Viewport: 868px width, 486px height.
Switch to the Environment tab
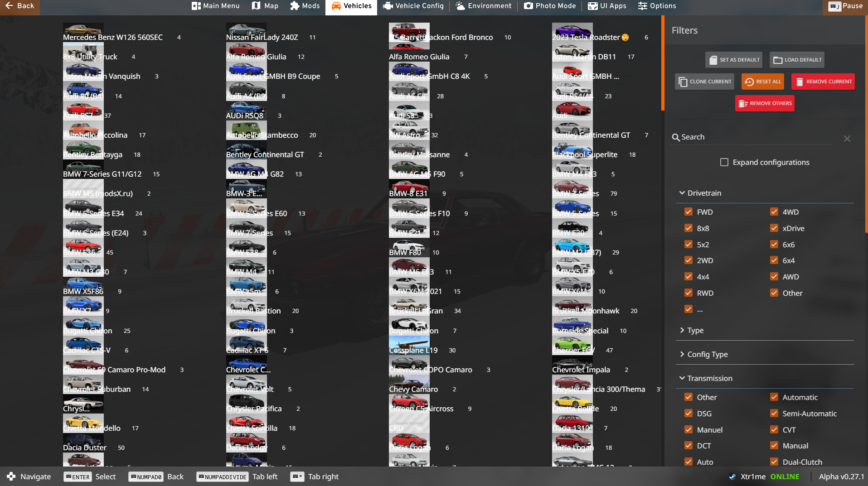point(484,6)
